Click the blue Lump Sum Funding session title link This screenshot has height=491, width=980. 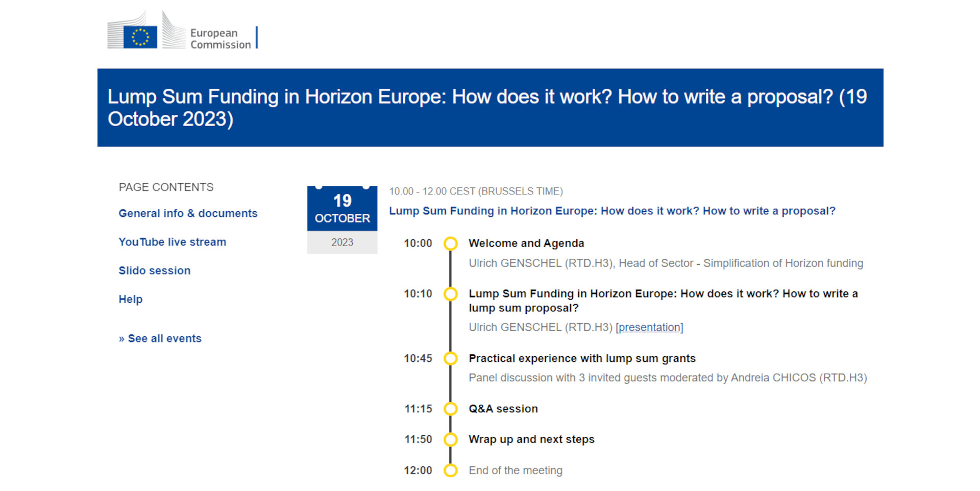tap(612, 211)
